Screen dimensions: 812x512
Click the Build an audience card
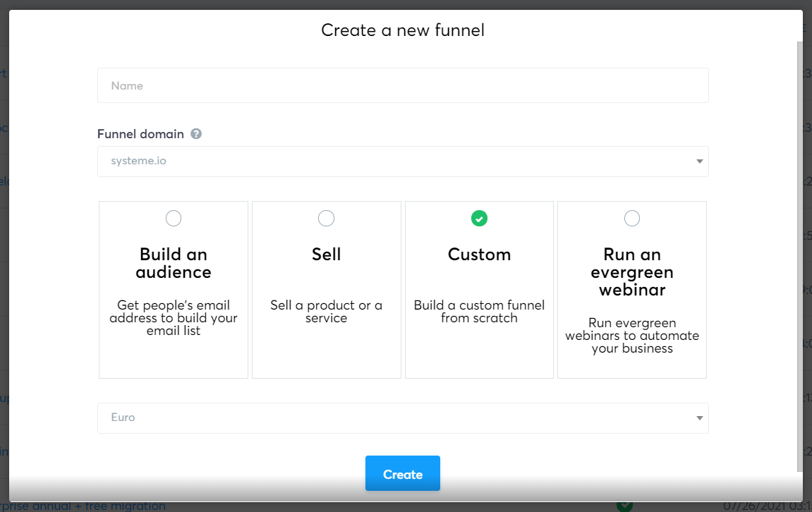click(x=174, y=289)
